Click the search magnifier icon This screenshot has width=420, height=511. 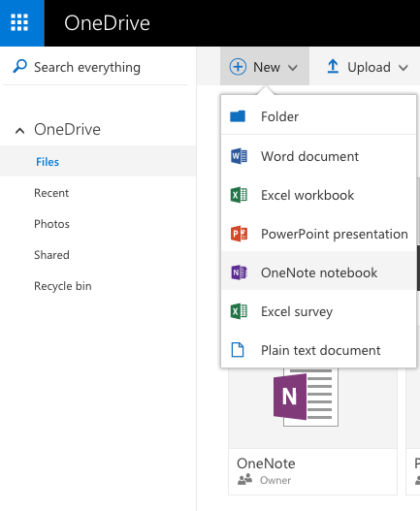tap(20, 67)
